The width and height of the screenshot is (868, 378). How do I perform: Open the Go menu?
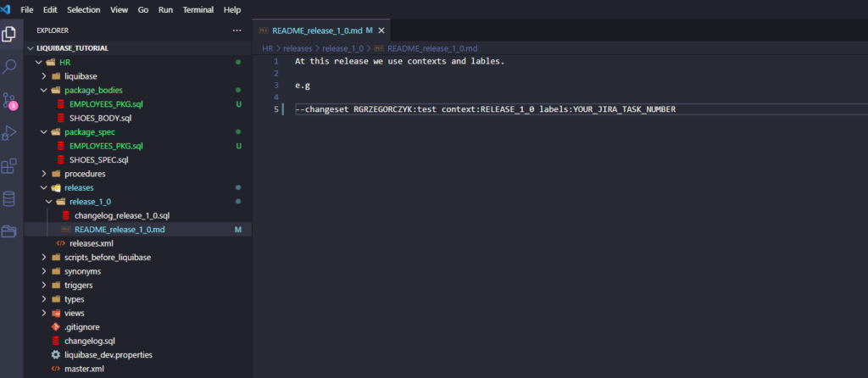tap(142, 10)
